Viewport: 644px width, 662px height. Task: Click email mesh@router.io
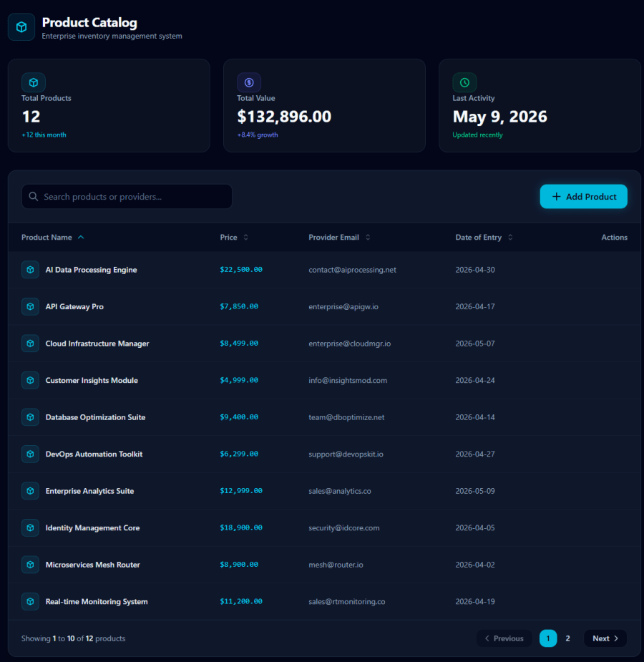(x=336, y=565)
